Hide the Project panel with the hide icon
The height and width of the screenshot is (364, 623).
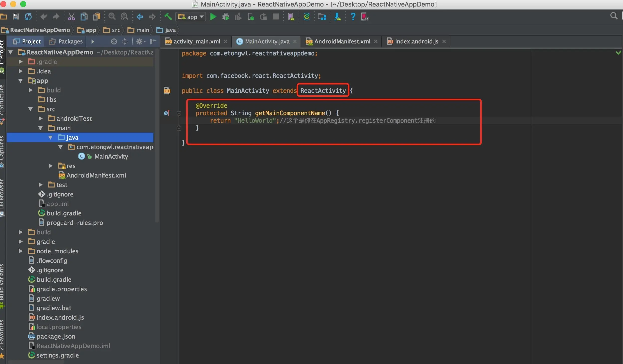153,41
